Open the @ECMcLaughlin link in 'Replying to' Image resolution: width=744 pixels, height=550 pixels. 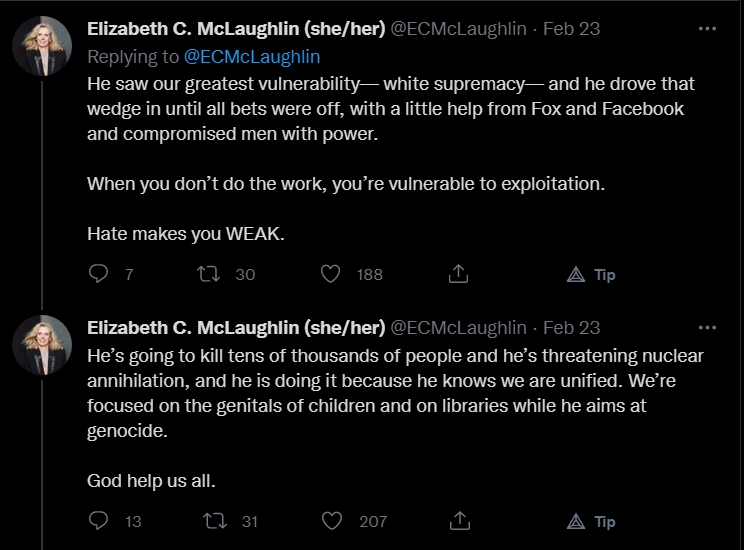(252, 57)
